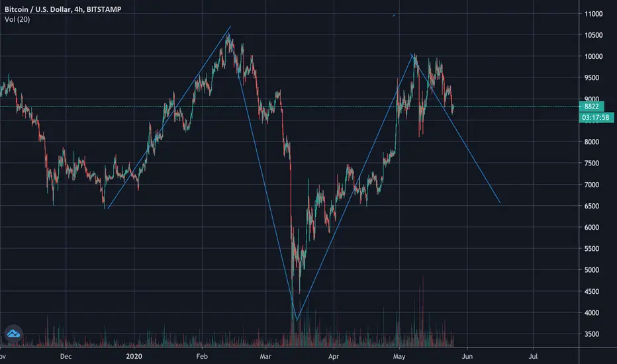Select the blue trend line rising to February peak

169,117
